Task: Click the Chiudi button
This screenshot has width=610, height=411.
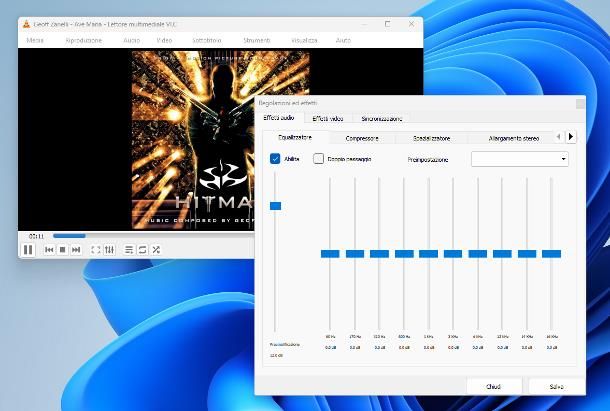Action: (x=493, y=386)
